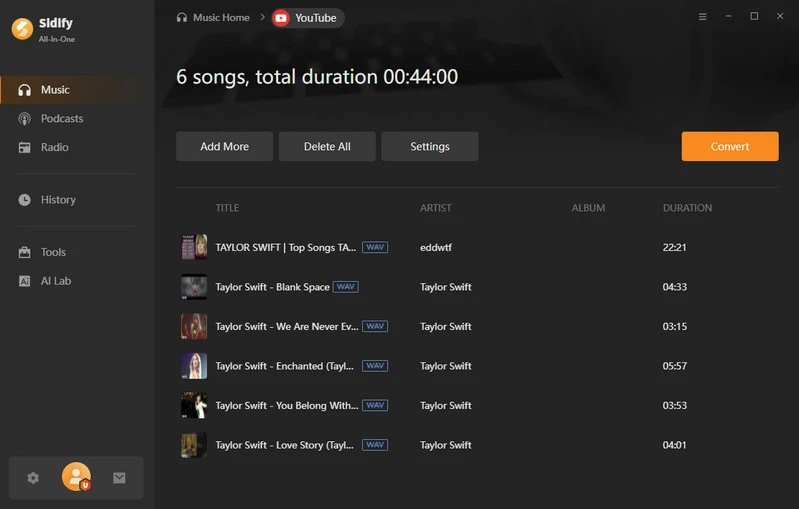The height and width of the screenshot is (509, 799).
Task: Click thumbnail of We Are Never Ev... song
Action: pos(194,326)
